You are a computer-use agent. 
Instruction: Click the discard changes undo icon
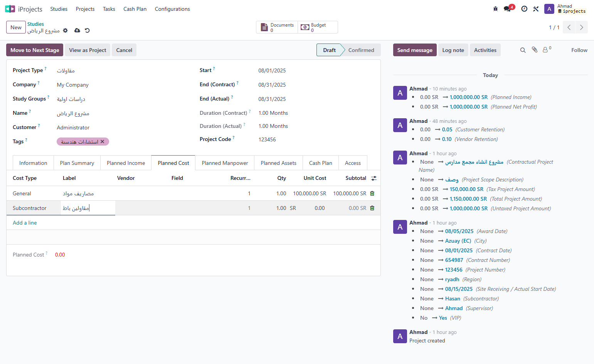pos(87,30)
